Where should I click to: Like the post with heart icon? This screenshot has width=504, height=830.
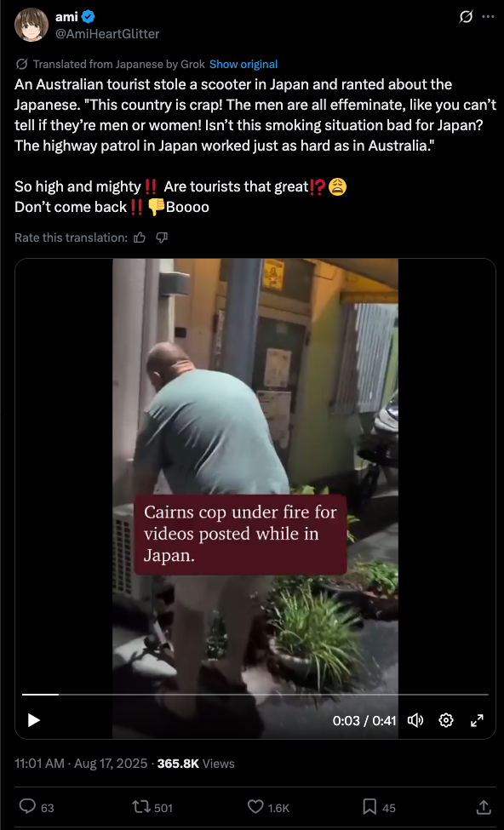[268, 808]
